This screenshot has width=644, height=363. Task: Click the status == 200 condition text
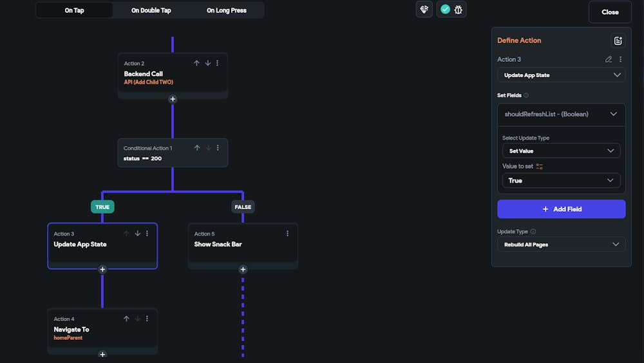142,158
